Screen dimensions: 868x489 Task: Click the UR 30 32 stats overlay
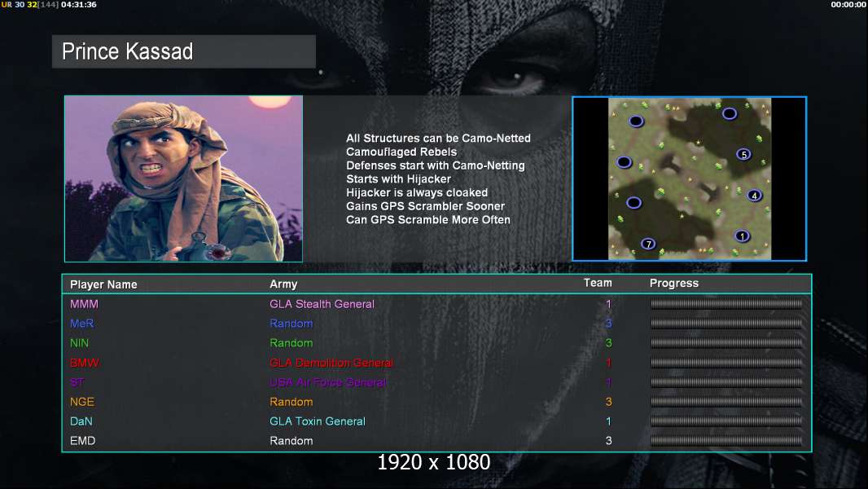(x=29, y=4)
